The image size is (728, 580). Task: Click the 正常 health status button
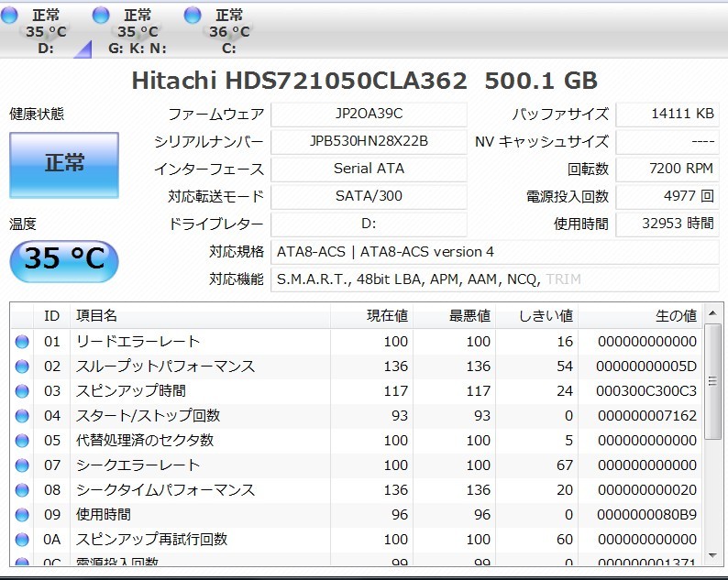click(64, 165)
